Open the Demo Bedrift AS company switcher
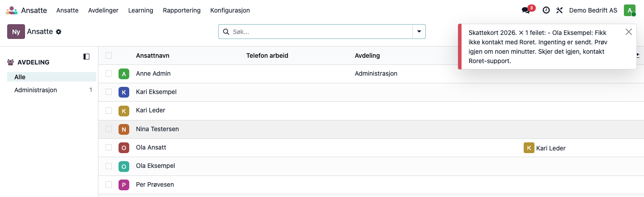The image size is (644, 197). (x=593, y=10)
